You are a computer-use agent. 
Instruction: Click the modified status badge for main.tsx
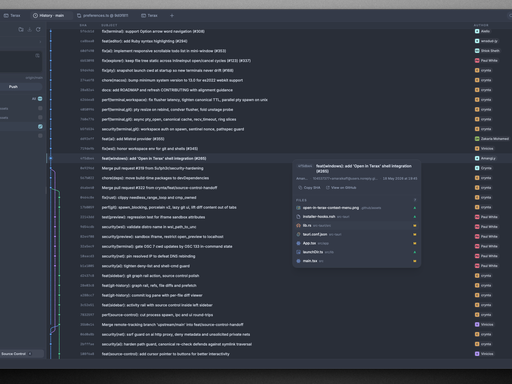pyautogui.click(x=415, y=261)
